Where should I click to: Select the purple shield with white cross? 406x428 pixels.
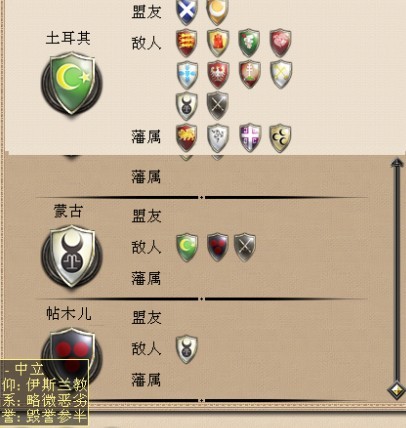click(x=250, y=138)
